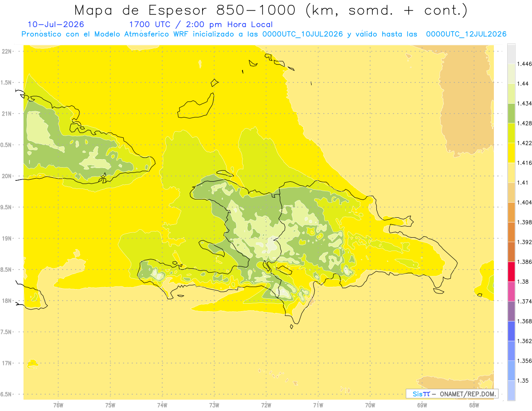Pick the olive green band between 1.428 and 1.434

[x=511, y=113]
